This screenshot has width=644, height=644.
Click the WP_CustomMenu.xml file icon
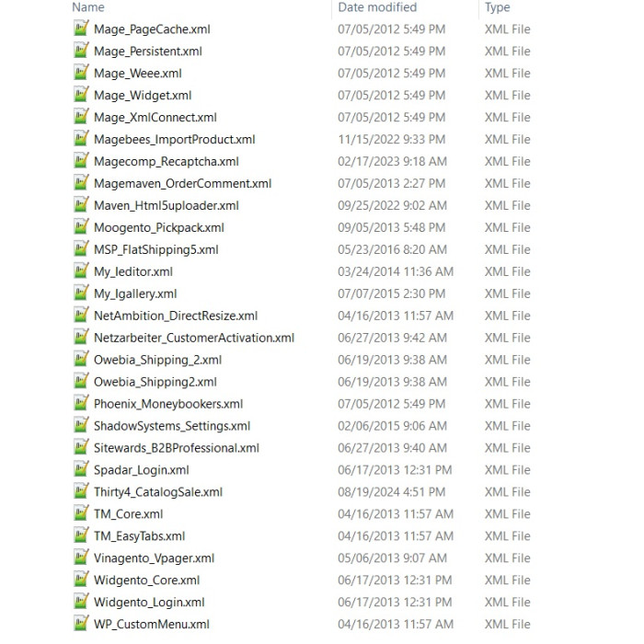click(81, 624)
